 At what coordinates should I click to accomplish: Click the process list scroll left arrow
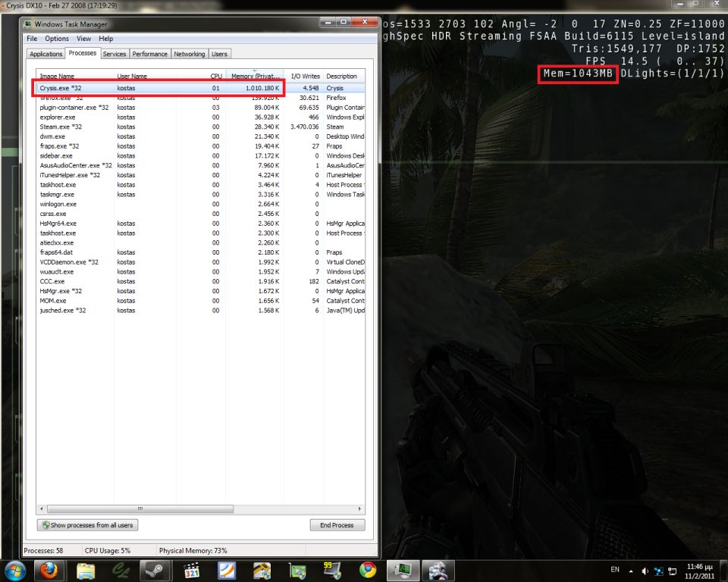click(42, 509)
